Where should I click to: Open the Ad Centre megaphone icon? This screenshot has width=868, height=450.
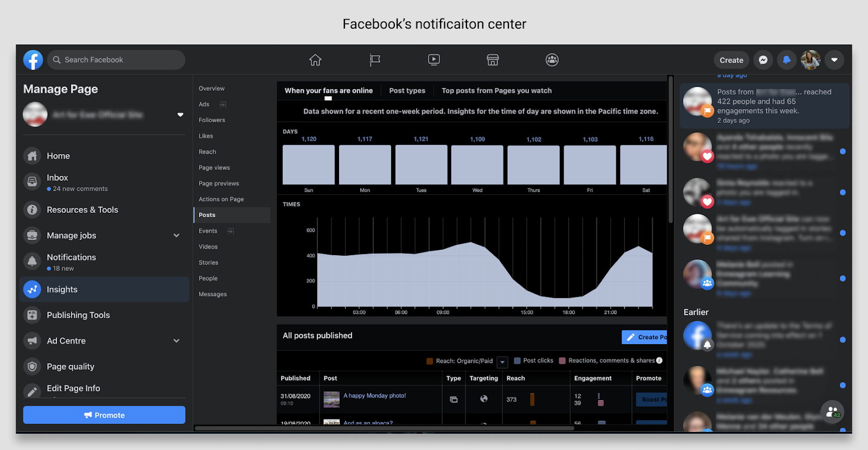[32, 340]
